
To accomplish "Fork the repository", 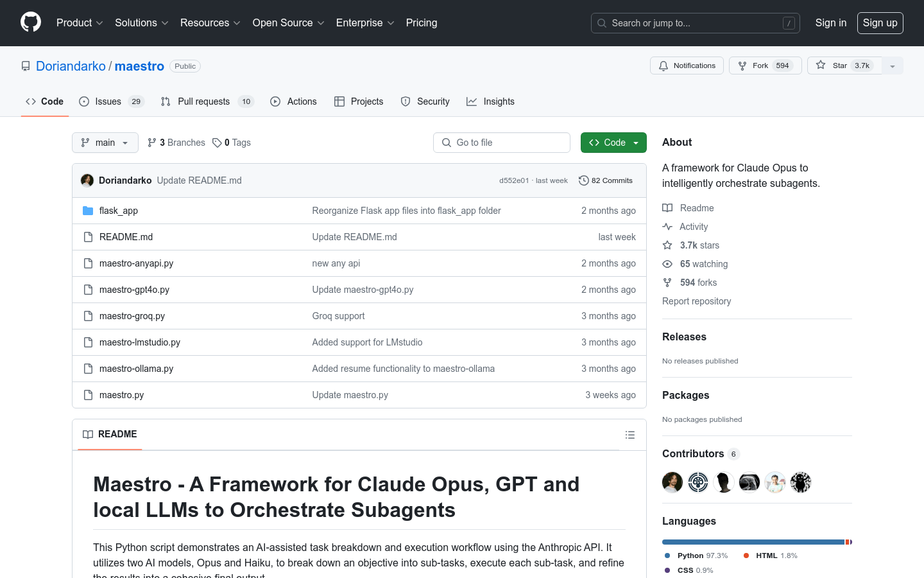I will click(x=765, y=66).
